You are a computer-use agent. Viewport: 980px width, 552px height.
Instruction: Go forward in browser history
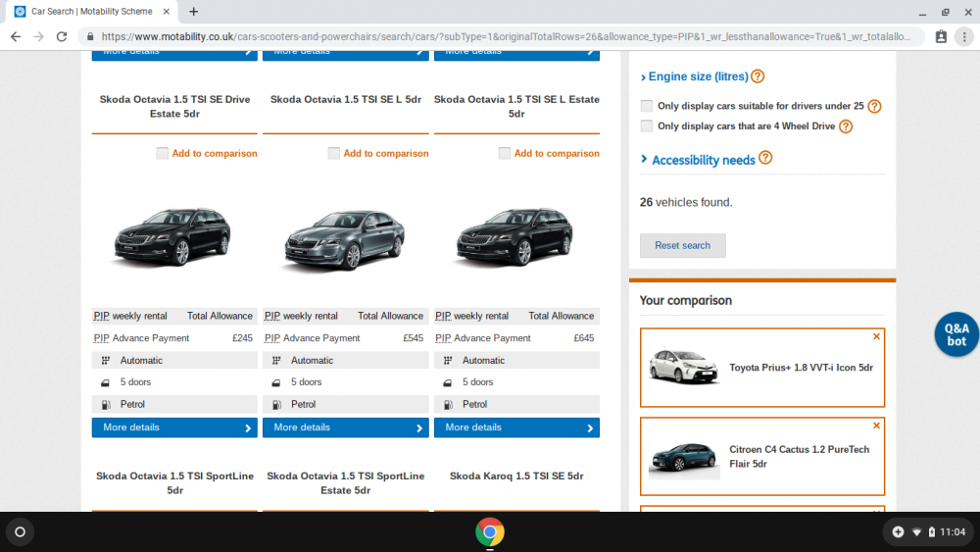pos(39,37)
